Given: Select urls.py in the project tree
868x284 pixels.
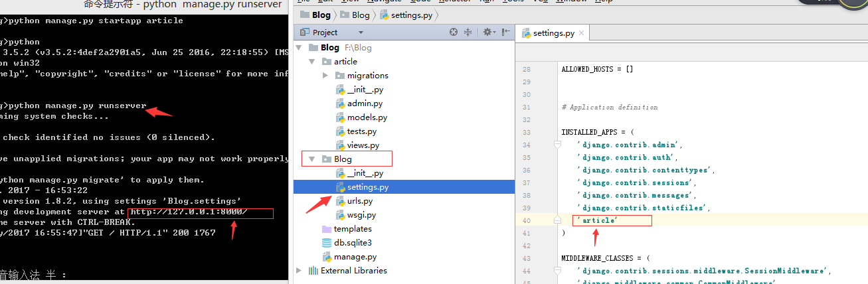Looking at the screenshot, I should click(359, 201).
